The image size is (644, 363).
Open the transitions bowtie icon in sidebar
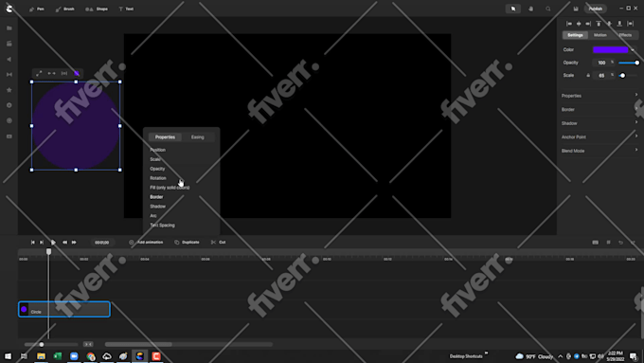click(9, 75)
